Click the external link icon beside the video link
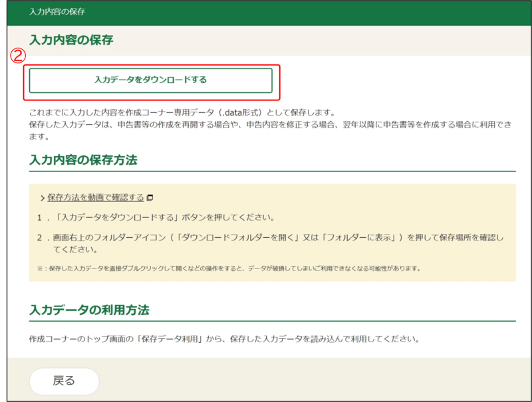This screenshot has width=532, height=402. (150, 197)
